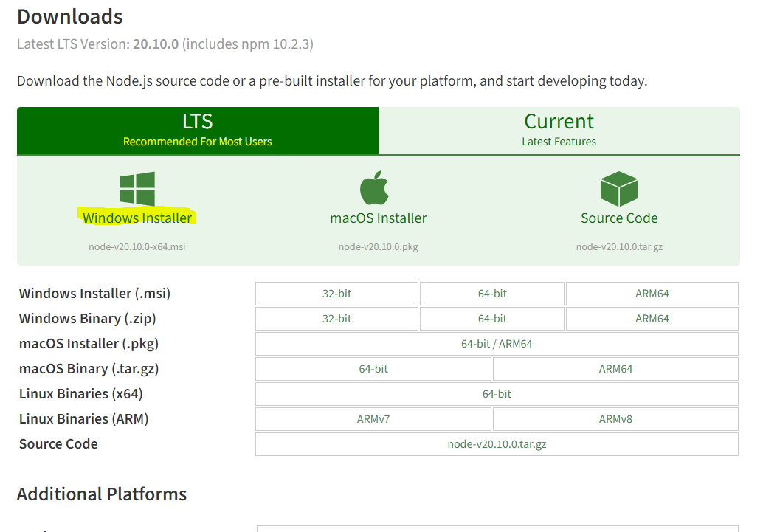Click the Source Code row label
This screenshot has height=532, width=763.
tap(58, 444)
